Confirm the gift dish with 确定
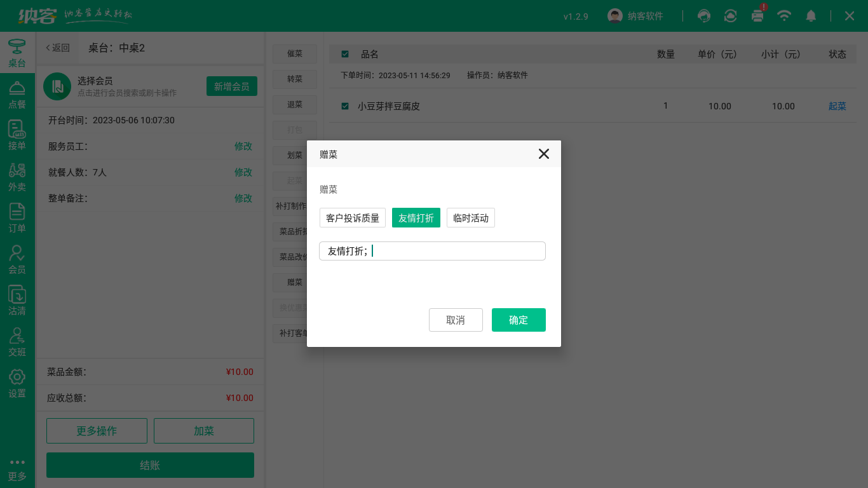Screen dimensions: 868x488 519,320
